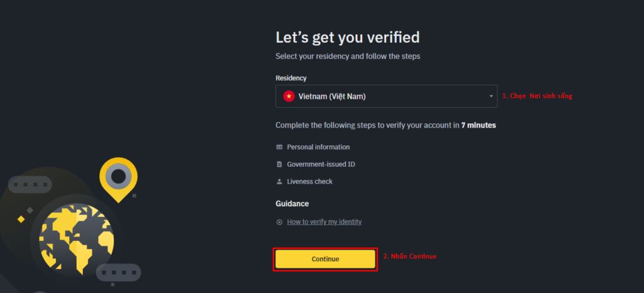Click the Let's get you verified heading

347,37
